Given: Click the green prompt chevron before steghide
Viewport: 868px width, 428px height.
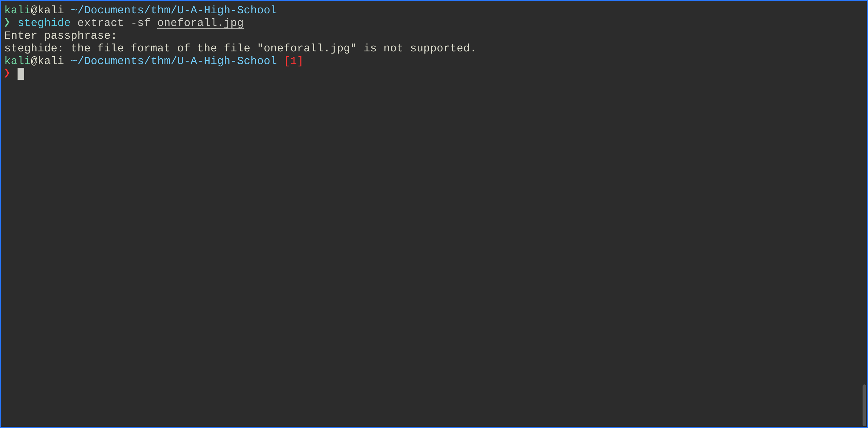Looking at the screenshot, I should 7,23.
